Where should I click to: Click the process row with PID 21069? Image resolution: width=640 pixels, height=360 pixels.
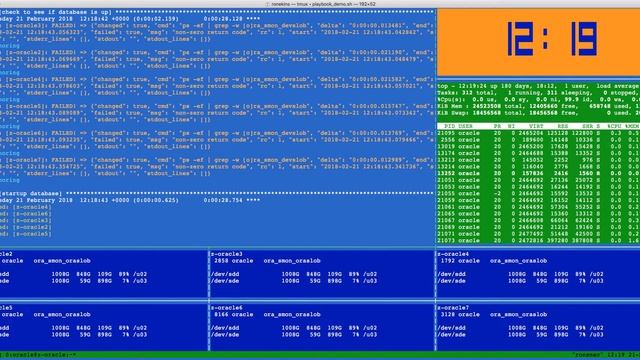538,227
